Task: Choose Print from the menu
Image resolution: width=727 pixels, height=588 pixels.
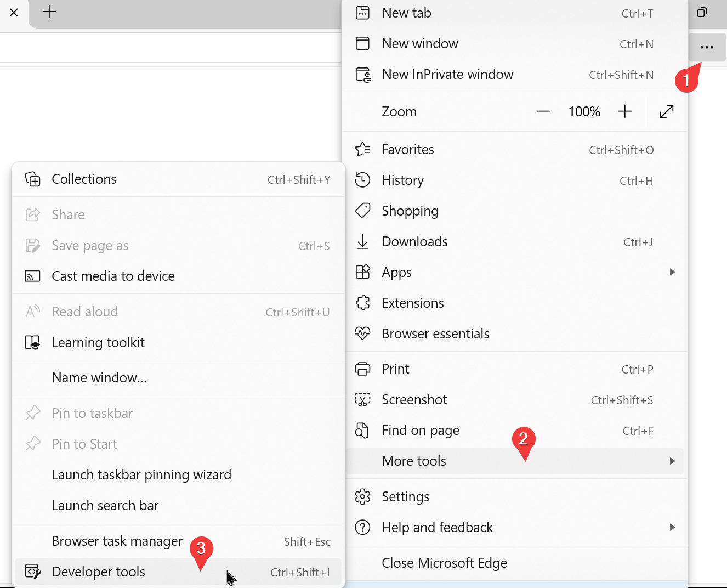Action: point(514,369)
